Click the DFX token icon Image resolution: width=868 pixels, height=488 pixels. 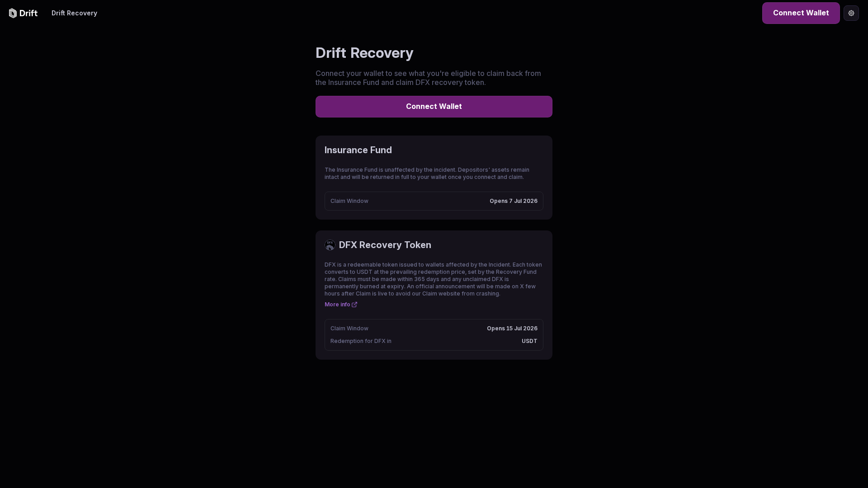pos(330,245)
